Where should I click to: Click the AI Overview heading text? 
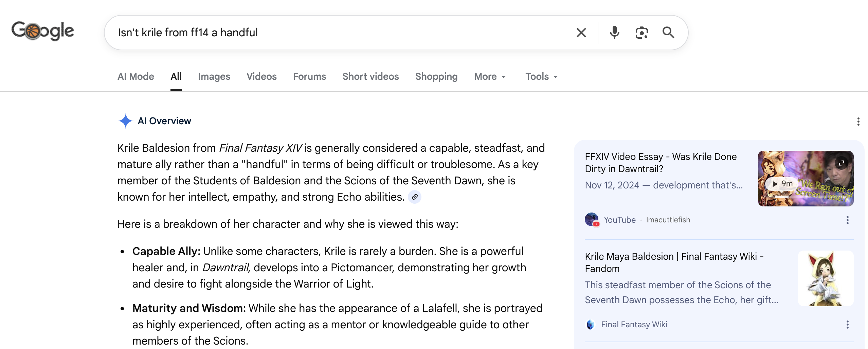(x=164, y=121)
